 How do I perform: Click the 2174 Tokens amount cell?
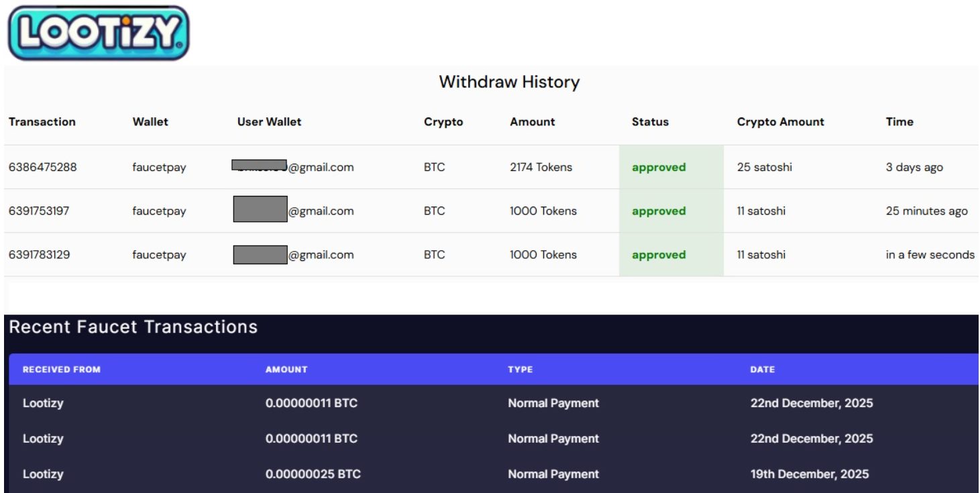click(x=541, y=167)
